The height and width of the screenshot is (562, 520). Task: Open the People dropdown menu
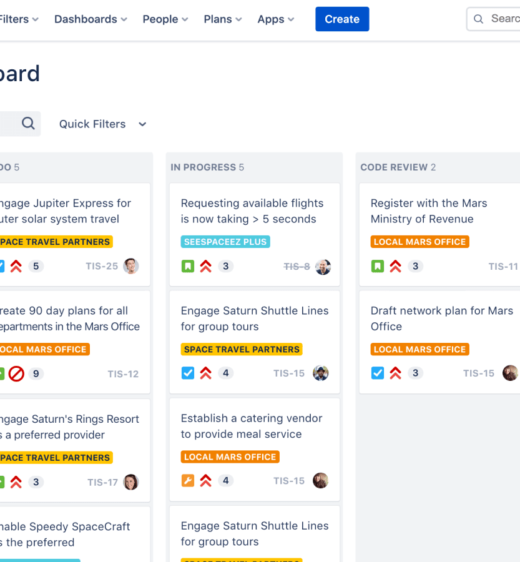point(165,19)
